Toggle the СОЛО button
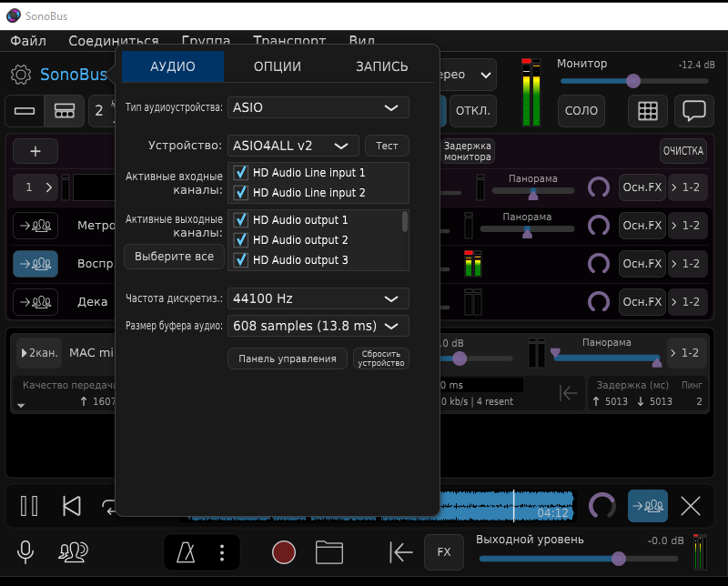The width and height of the screenshot is (728, 586). click(x=581, y=110)
